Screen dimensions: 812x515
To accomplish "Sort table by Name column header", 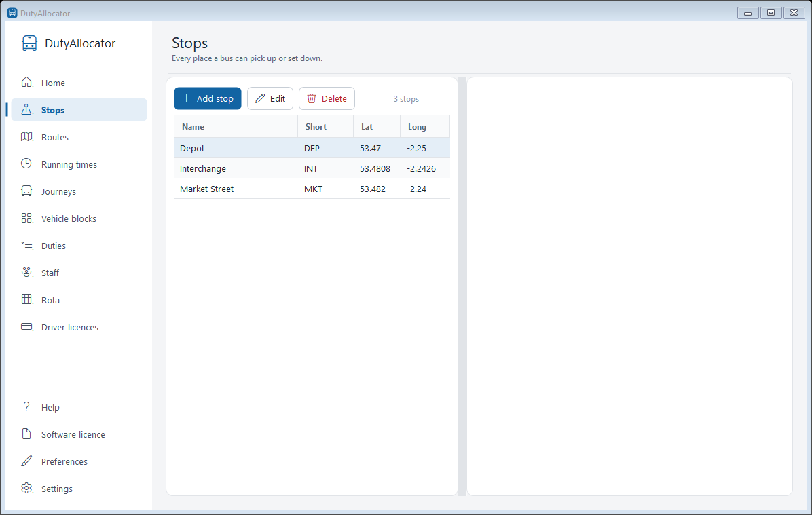I will [236, 126].
